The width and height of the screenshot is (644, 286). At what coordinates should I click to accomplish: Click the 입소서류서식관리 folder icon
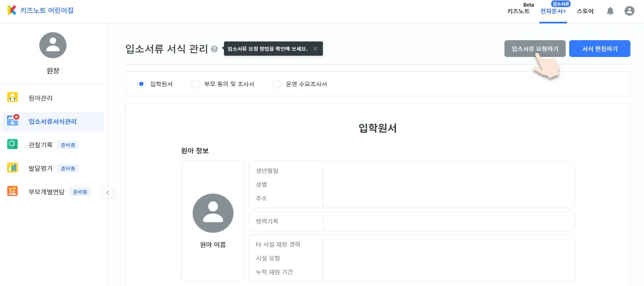pos(12,121)
